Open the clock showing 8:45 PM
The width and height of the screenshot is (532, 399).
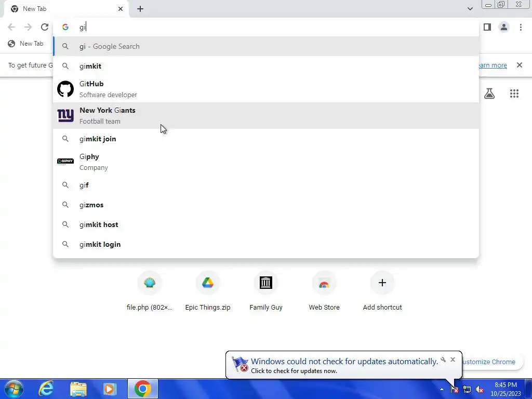[506, 389]
